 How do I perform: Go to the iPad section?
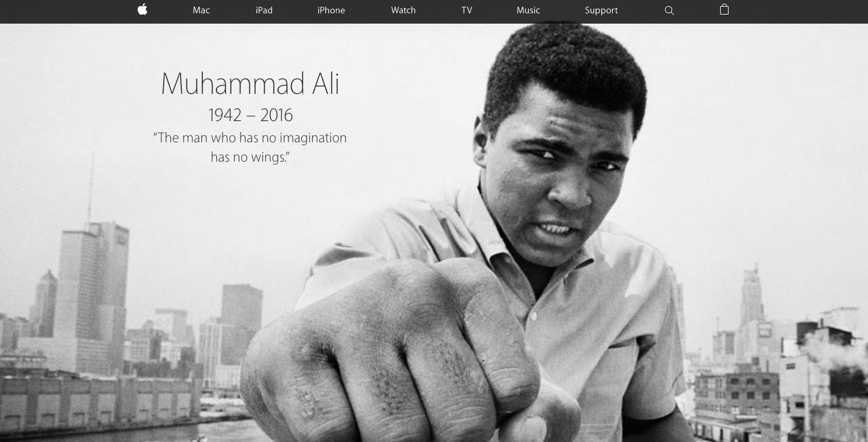coord(264,10)
